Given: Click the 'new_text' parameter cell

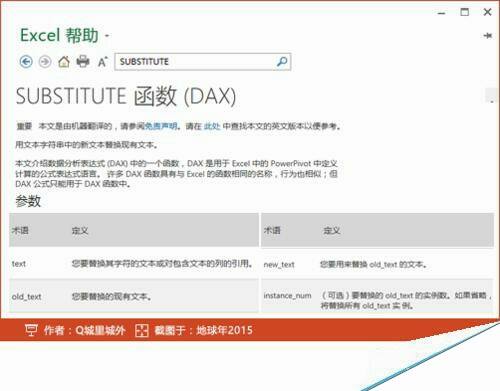Looking at the screenshot, I should point(279,265).
